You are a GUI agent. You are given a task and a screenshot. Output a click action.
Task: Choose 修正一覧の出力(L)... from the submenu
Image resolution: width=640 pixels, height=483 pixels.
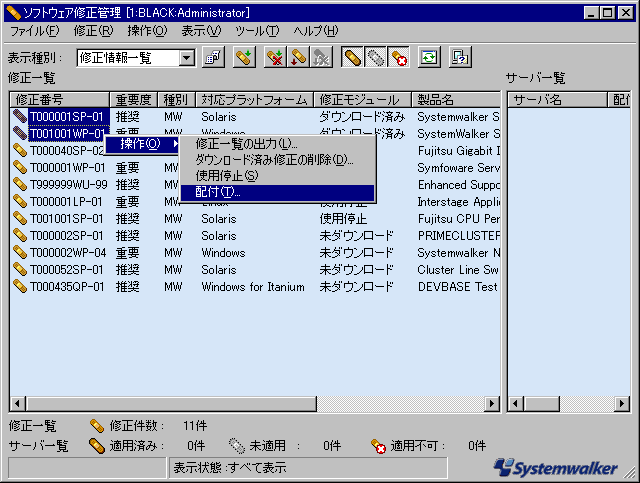click(x=278, y=144)
